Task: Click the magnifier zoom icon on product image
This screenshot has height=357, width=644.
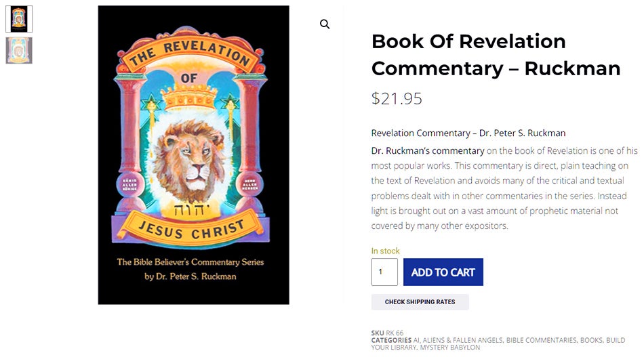Action: coord(325,24)
